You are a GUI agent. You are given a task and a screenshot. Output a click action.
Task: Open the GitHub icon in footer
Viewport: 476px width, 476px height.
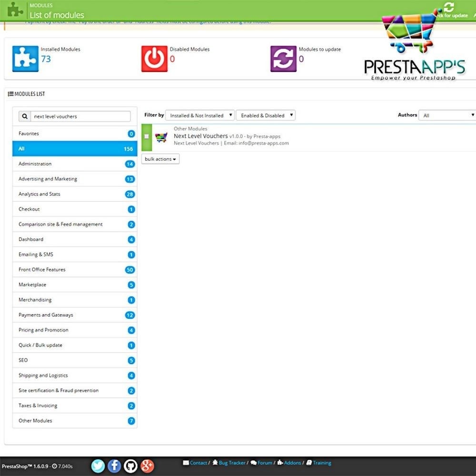pyautogui.click(x=130, y=466)
